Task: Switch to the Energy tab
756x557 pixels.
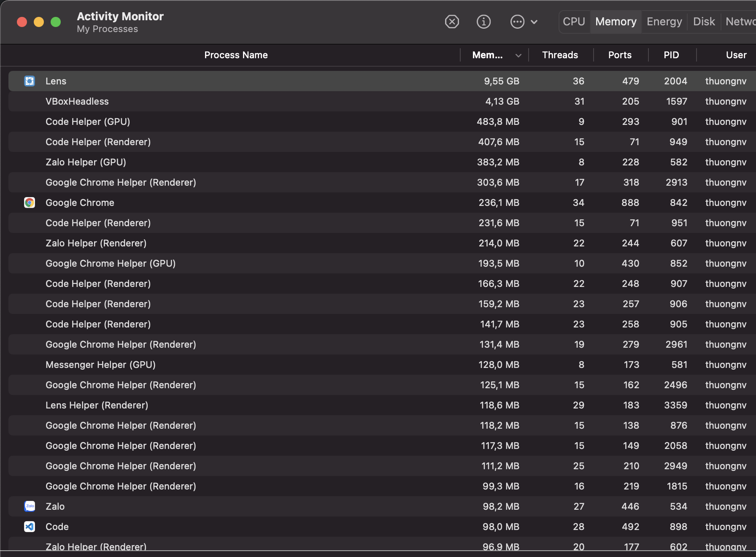Action: coord(664,22)
